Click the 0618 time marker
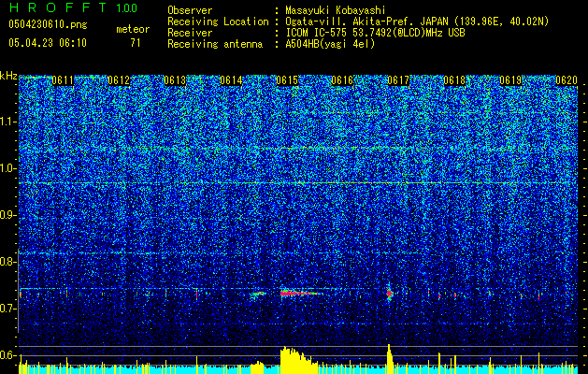588x374 pixels. coord(454,80)
